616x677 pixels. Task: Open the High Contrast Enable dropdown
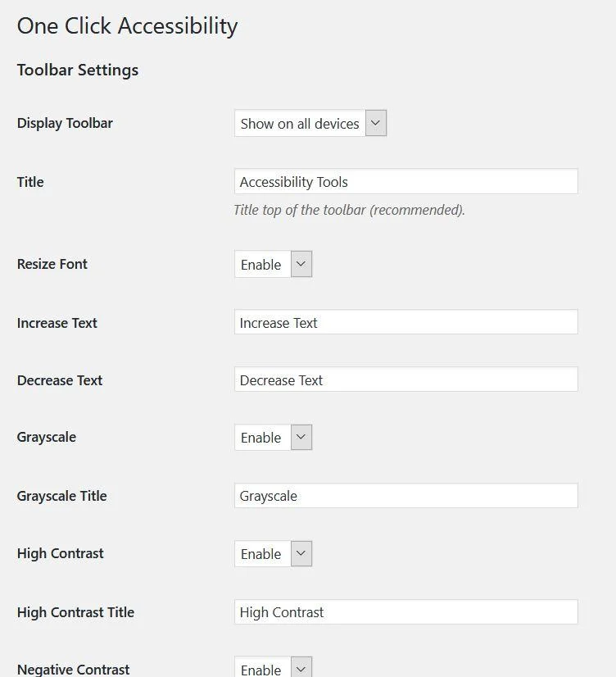tap(262, 554)
